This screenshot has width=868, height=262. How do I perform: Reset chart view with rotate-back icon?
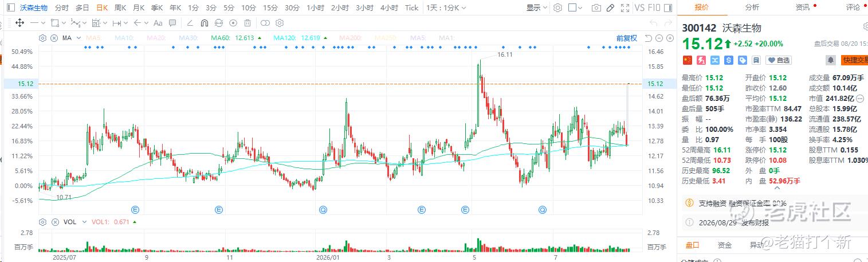coord(648,38)
